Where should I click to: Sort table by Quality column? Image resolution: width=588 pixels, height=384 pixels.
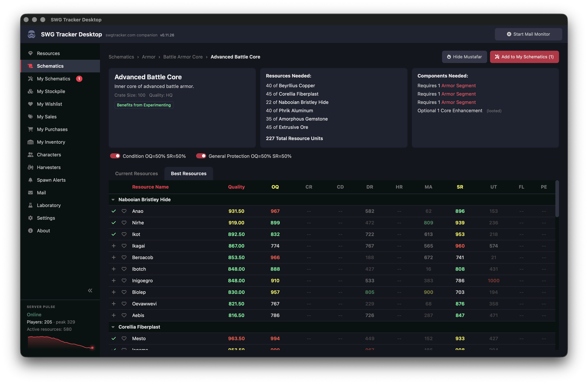click(x=236, y=187)
